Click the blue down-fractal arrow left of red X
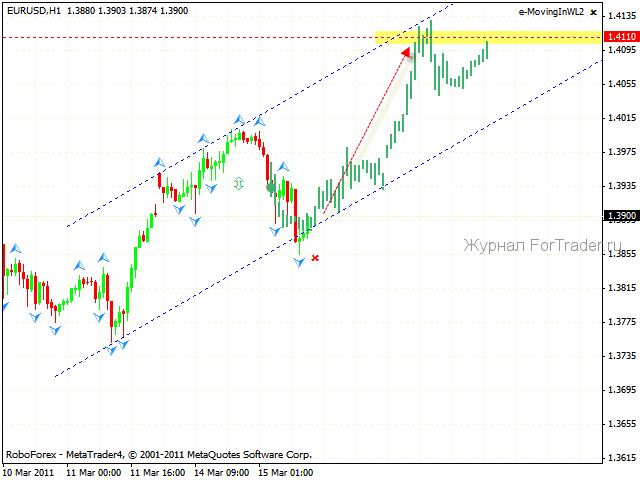Screen dimensions: 640x480 coord(299,261)
